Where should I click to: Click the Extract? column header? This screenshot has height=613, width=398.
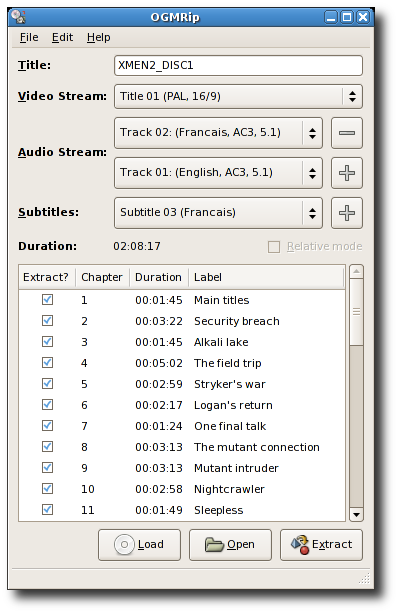click(x=47, y=277)
